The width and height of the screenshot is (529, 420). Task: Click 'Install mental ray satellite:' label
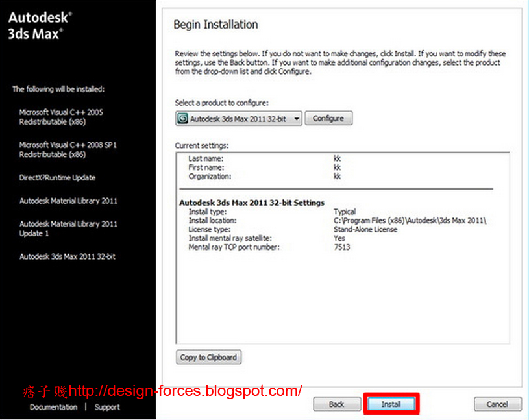click(230, 238)
